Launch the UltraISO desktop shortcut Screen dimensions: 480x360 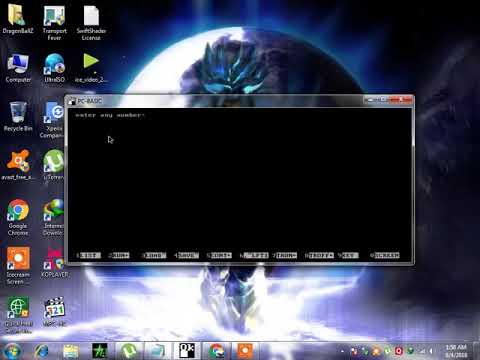tap(54, 68)
